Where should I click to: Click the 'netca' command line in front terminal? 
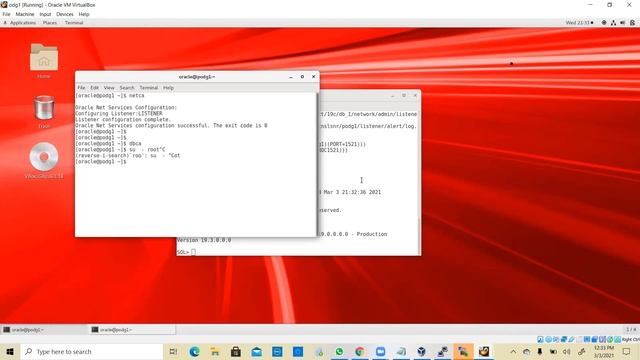tap(110, 96)
